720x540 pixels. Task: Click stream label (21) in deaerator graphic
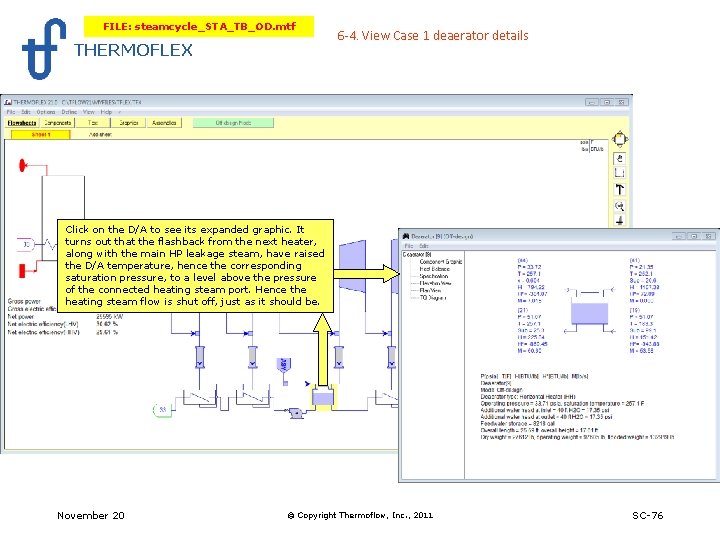(523, 310)
